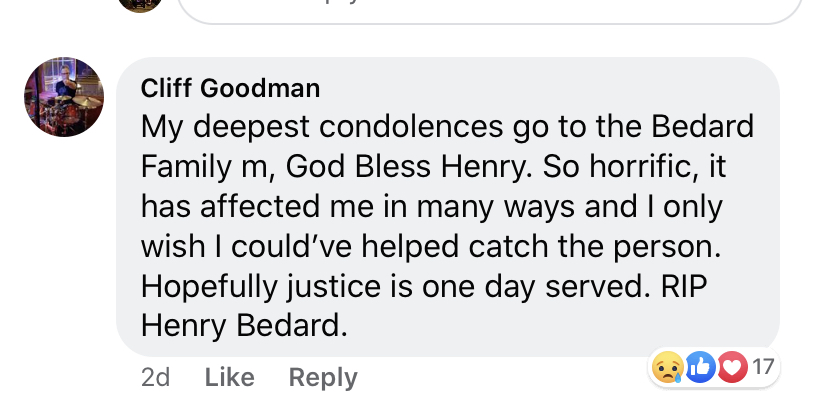Focus the reply input box at top
The image size is (828, 408).
[x=490, y=8]
